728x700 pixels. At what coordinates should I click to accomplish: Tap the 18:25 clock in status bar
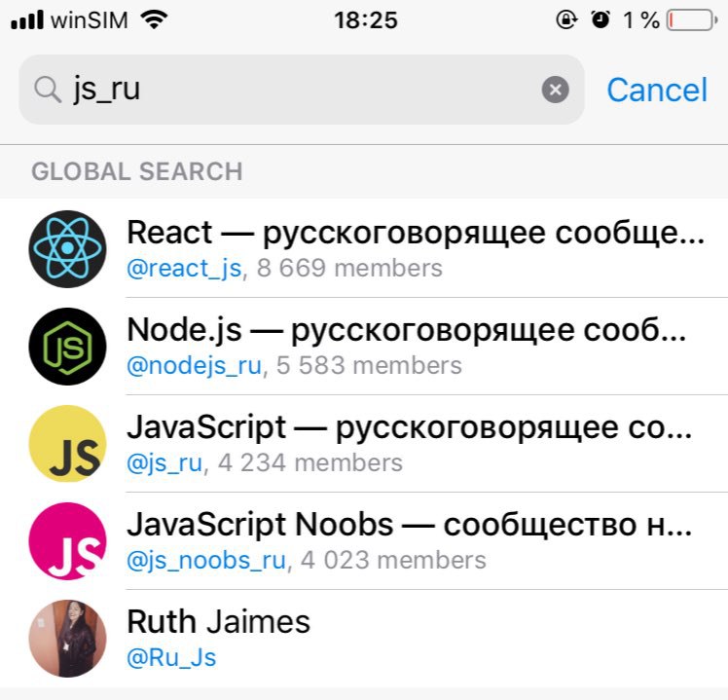point(366,20)
